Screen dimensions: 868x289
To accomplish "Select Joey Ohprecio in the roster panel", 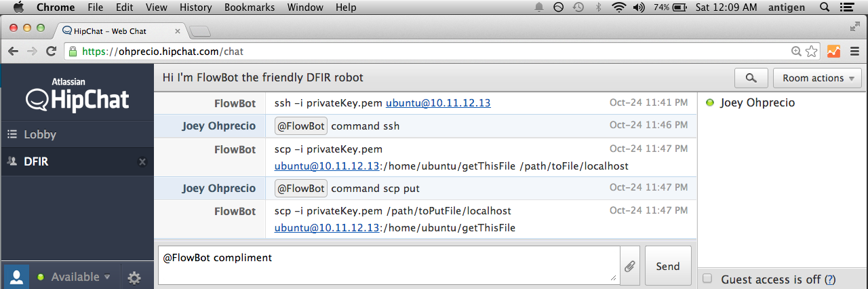I will (757, 103).
